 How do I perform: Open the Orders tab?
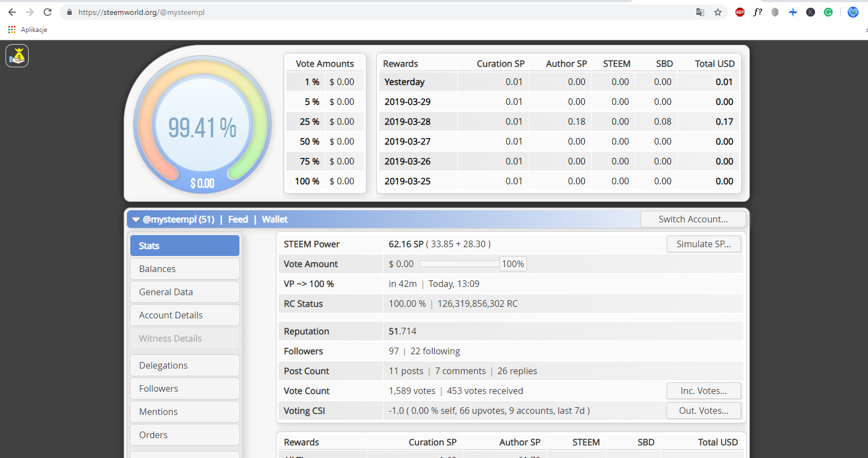[185, 435]
